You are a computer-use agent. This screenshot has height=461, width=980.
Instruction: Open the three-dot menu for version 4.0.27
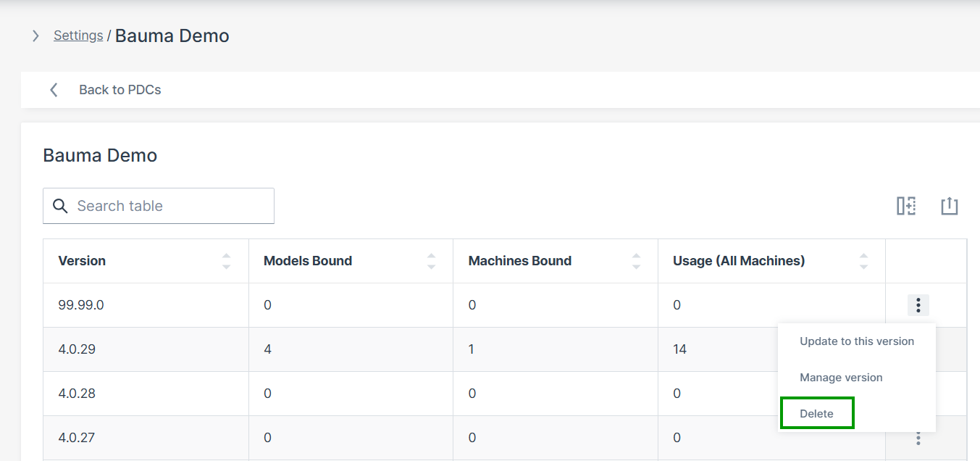point(918,438)
